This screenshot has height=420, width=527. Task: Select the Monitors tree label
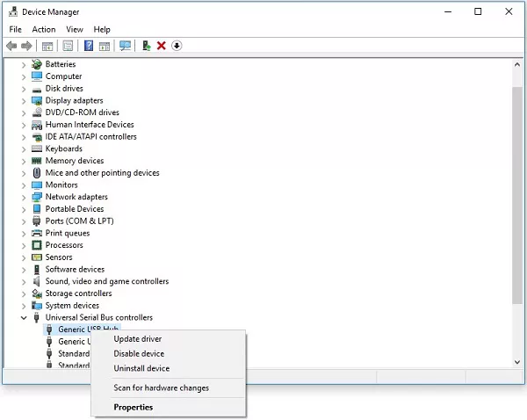click(61, 185)
